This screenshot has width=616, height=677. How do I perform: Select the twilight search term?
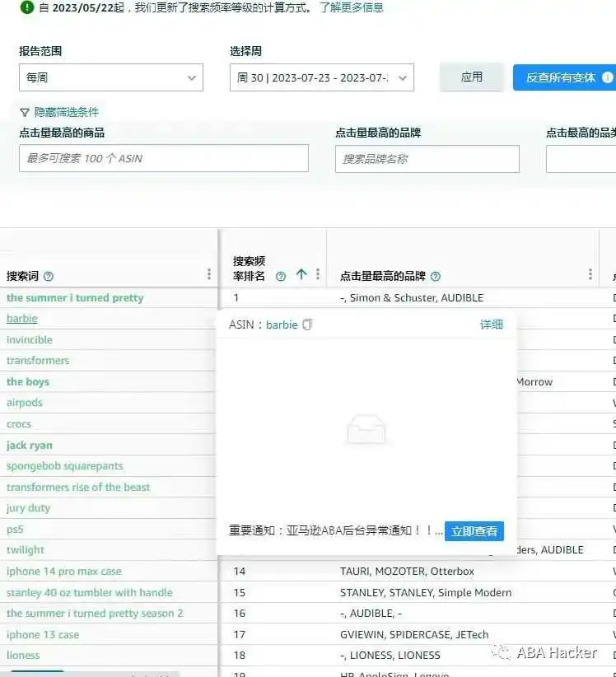(x=25, y=550)
